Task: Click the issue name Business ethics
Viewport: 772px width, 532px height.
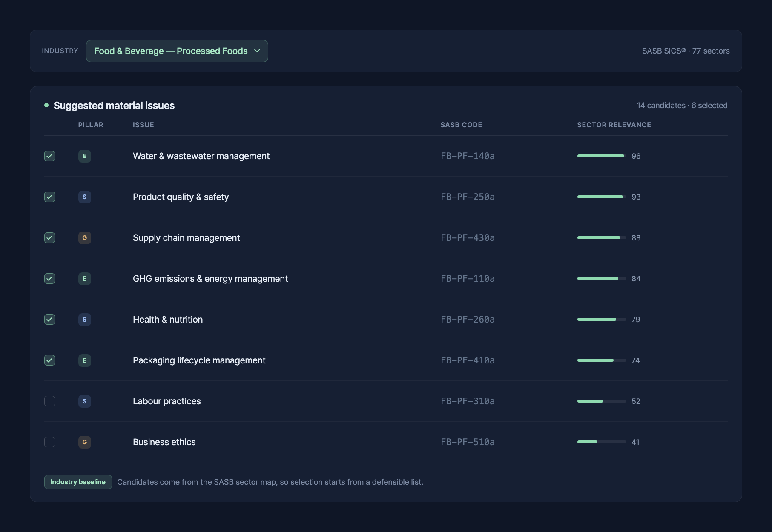Action: click(x=164, y=442)
